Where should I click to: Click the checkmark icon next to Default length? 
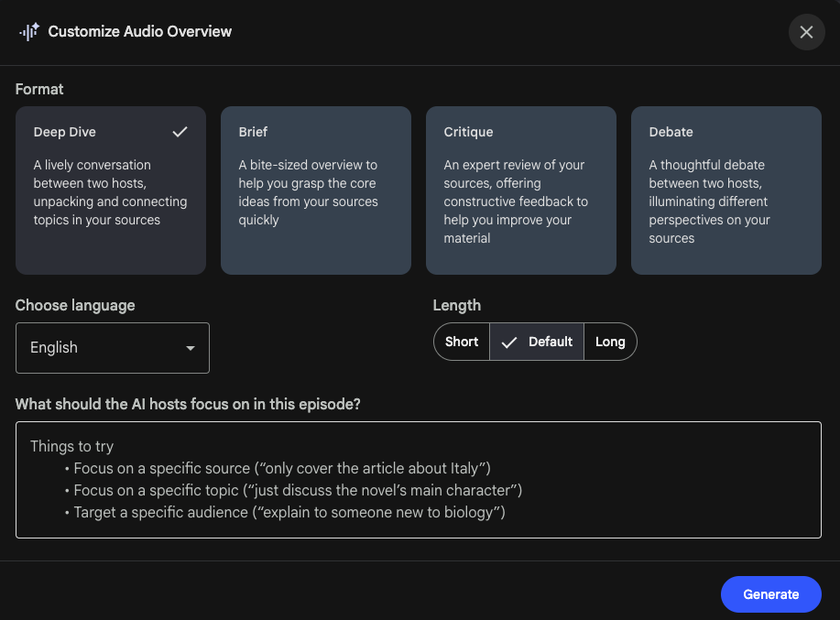pos(509,342)
